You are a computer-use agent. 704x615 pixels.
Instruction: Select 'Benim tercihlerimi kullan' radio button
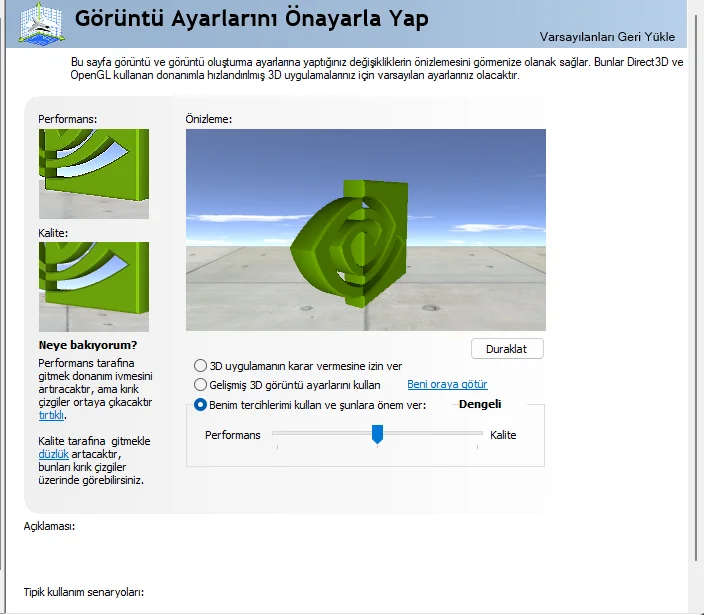click(200, 404)
